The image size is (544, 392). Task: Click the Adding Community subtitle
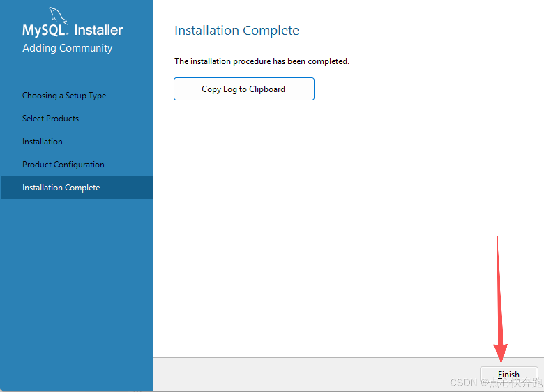(x=67, y=48)
